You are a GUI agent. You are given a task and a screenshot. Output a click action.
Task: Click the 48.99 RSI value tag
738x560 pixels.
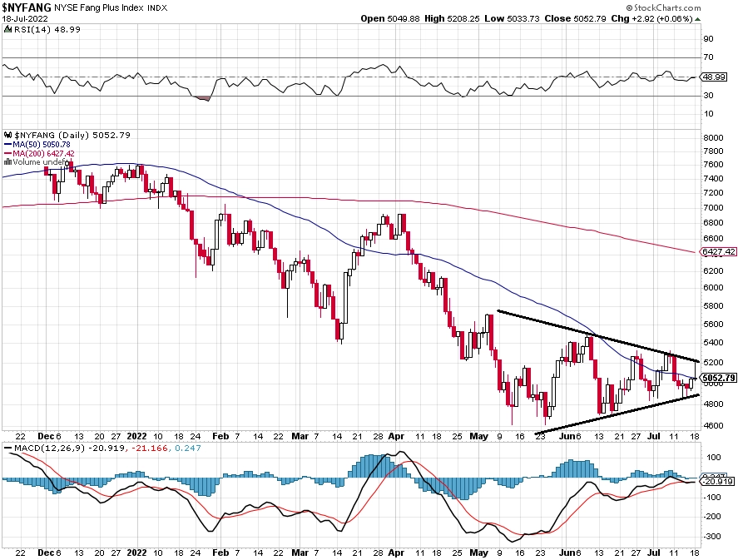coord(714,77)
